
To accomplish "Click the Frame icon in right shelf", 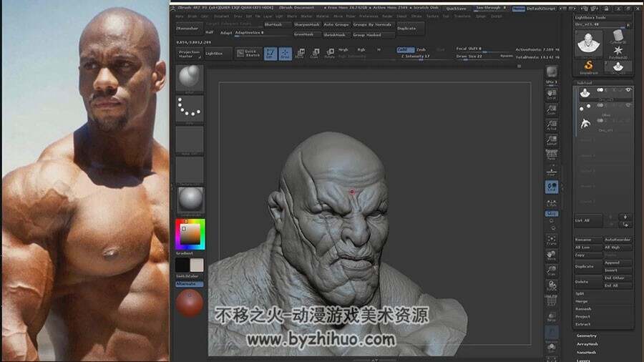I will click(551, 240).
